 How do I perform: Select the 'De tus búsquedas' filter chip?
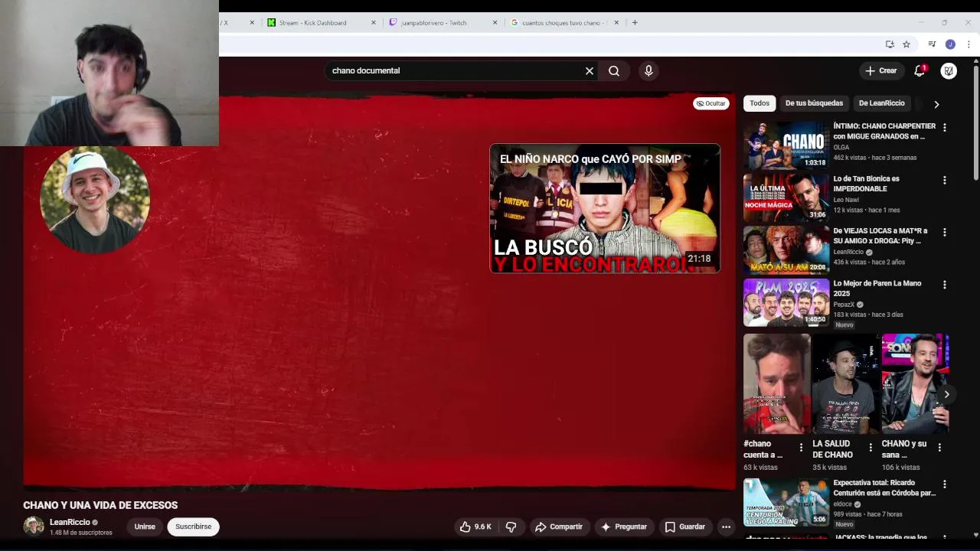(x=814, y=103)
